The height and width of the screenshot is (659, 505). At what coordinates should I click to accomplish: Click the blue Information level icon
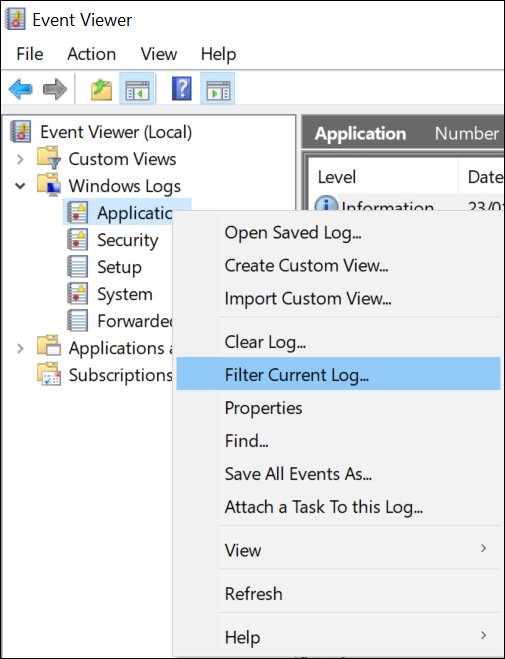pos(326,203)
